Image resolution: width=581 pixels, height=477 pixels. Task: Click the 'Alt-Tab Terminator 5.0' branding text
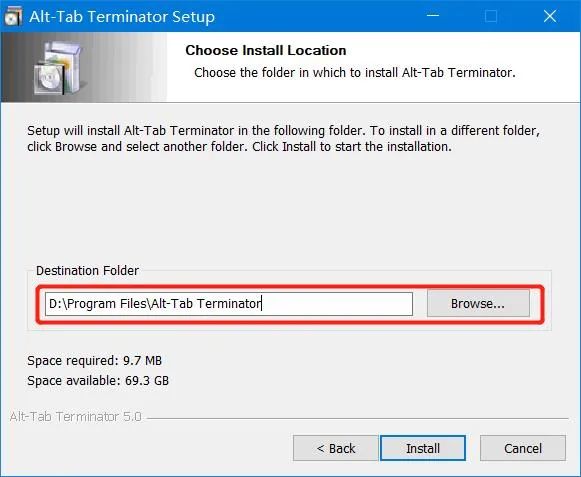[76, 417]
